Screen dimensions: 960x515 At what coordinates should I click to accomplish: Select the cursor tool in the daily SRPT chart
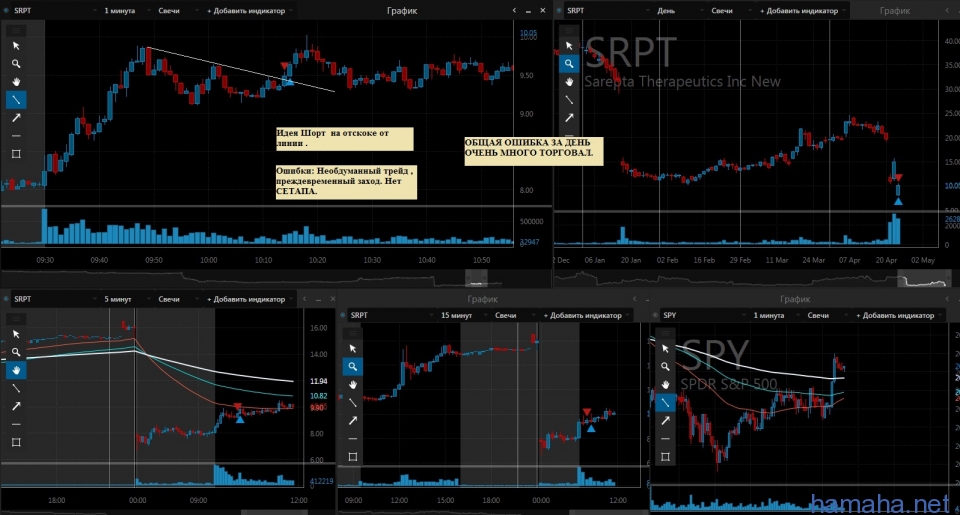569,46
